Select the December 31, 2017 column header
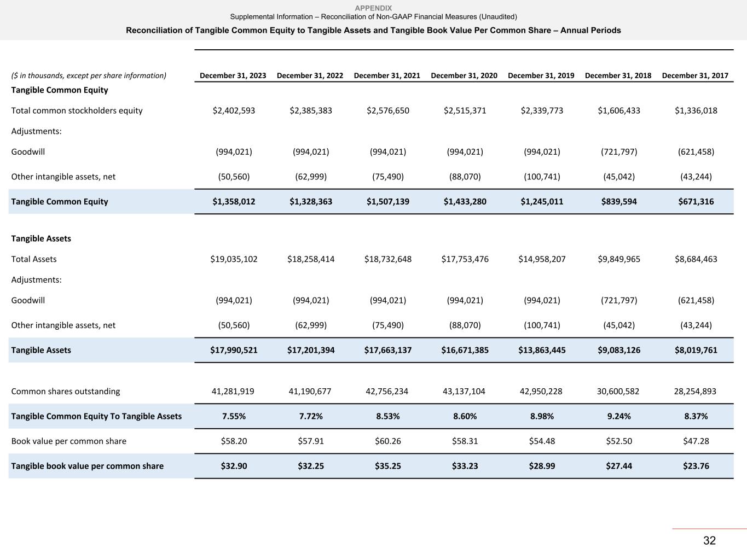Viewport: 747px width, 560px height. (695, 75)
